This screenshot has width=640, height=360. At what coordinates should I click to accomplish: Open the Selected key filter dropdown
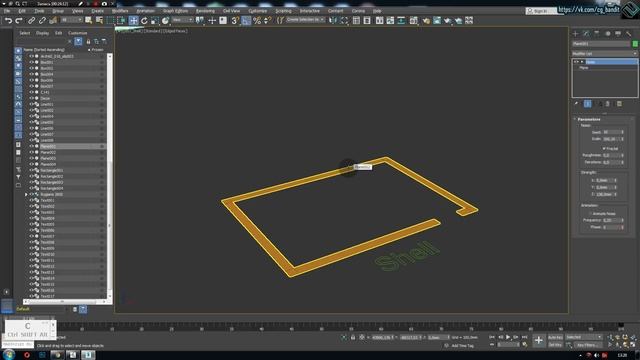pos(584,337)
